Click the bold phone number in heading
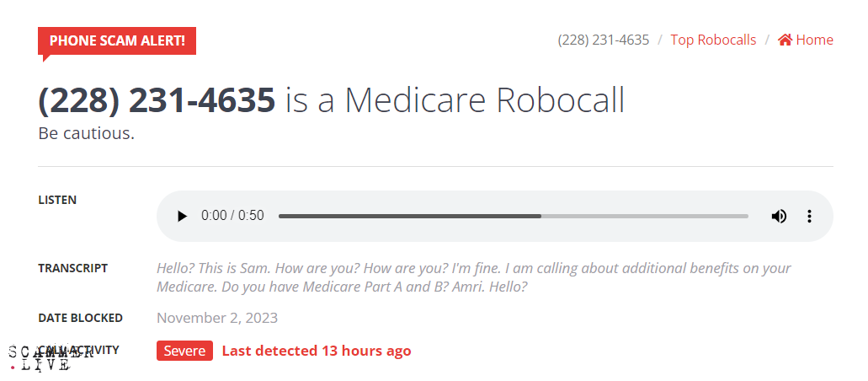 click(x=157, y=99)
